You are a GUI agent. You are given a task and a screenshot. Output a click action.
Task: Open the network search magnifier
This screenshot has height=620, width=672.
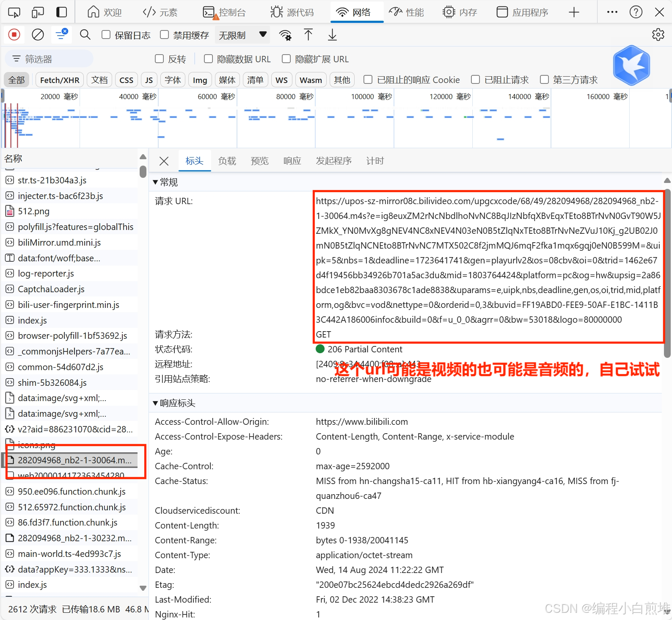pyautogui.click(x=85, y=35)
